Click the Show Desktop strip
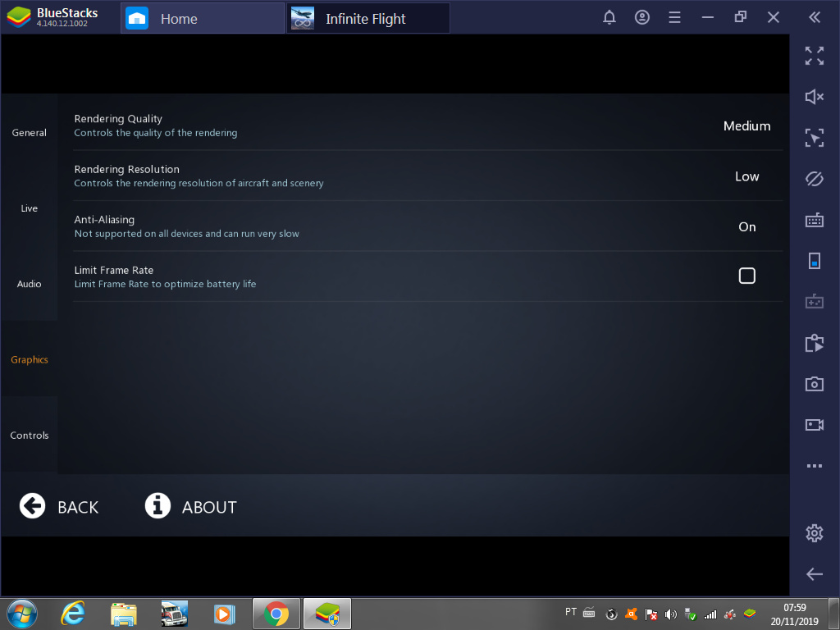This screenshot has width=840, height=630. (x=833, y=614)
